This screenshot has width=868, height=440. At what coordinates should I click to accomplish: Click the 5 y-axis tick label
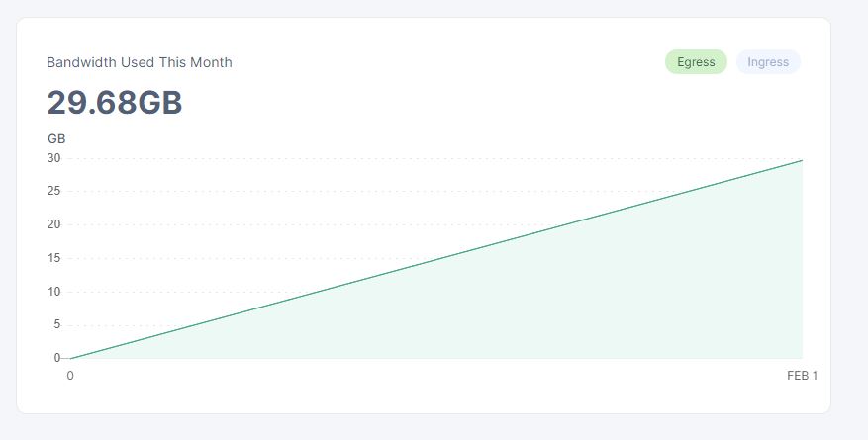pyautogui.click(x=57, y=324)
